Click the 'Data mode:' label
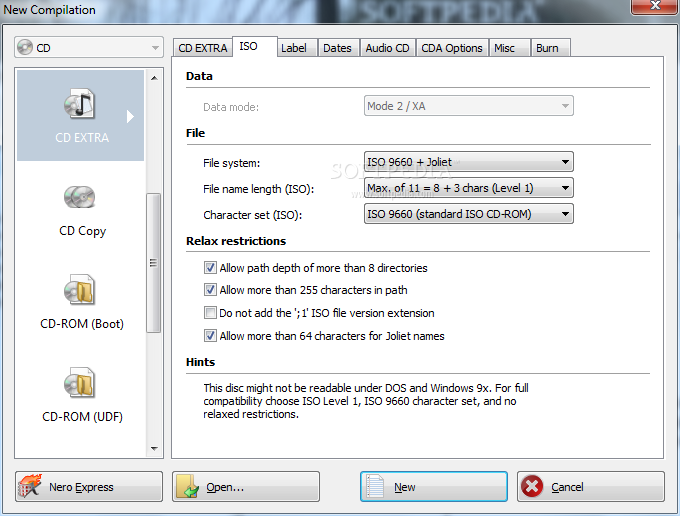680x516 pixels. click(231, 107)
